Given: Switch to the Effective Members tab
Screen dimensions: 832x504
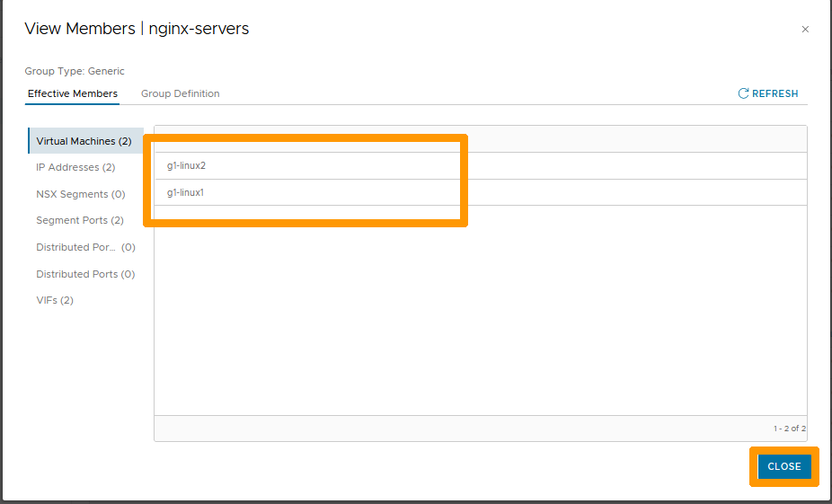Looking at the screenshot, I should coord(73,93).
